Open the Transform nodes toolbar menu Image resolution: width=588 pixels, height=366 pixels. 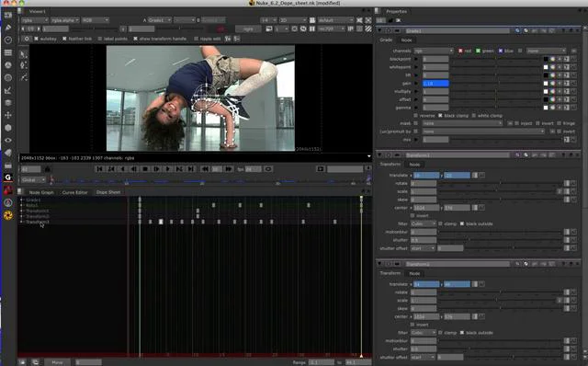tap(8, 115)
